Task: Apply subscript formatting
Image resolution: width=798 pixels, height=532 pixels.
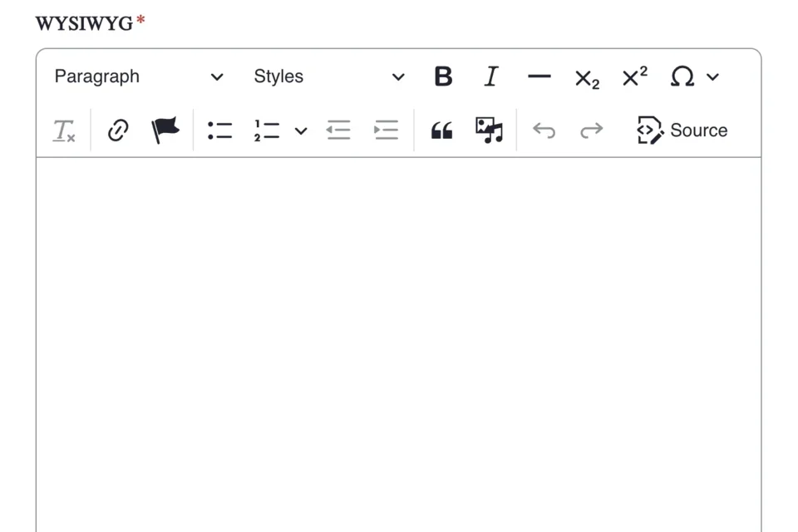Action: point(587,78)
